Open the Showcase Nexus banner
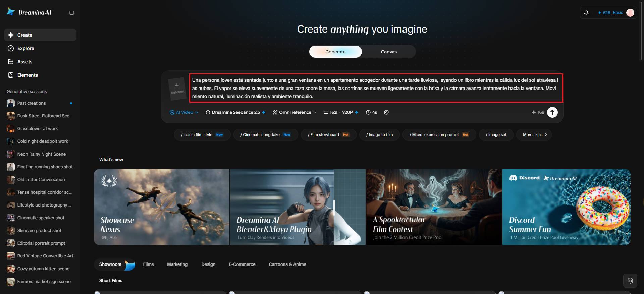This screenshot has height=294, width=644. coord(162,207)
